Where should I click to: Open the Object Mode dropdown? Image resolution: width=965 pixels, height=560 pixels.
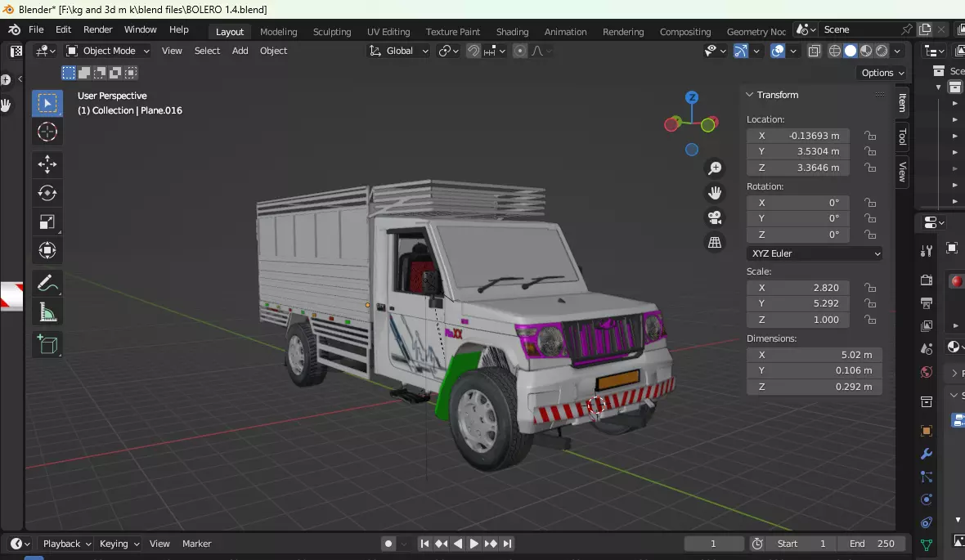coord(108,51)
